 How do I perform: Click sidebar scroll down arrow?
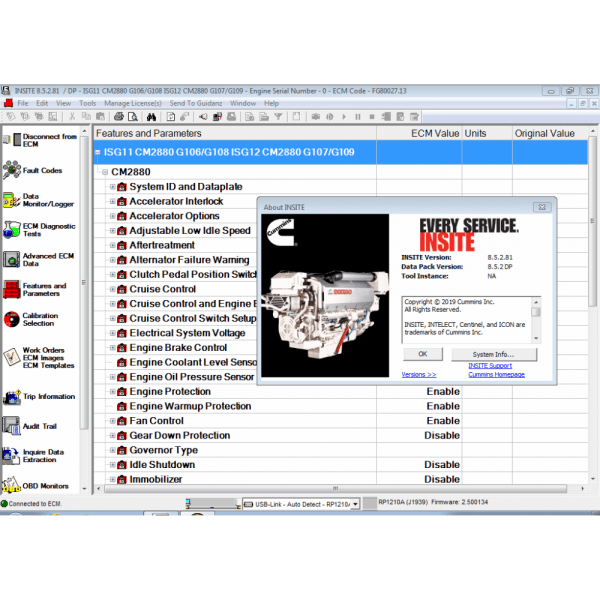tap(85, 489)
